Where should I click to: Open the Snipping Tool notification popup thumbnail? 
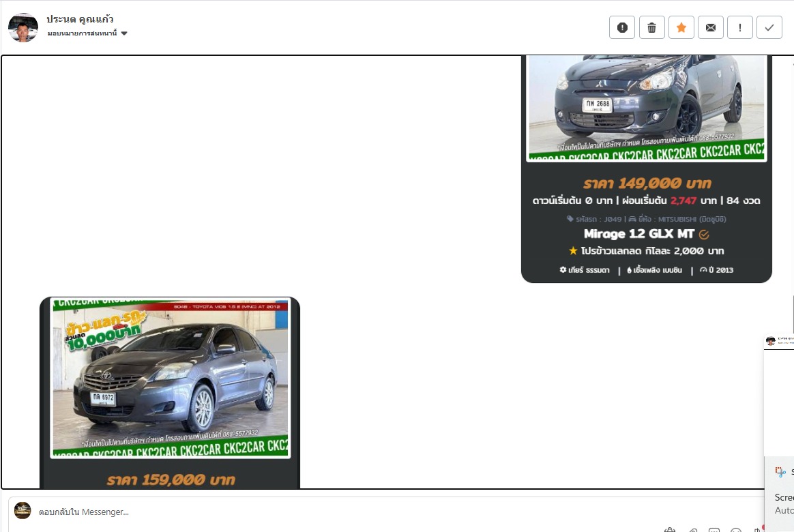click(x=779, y=395)
